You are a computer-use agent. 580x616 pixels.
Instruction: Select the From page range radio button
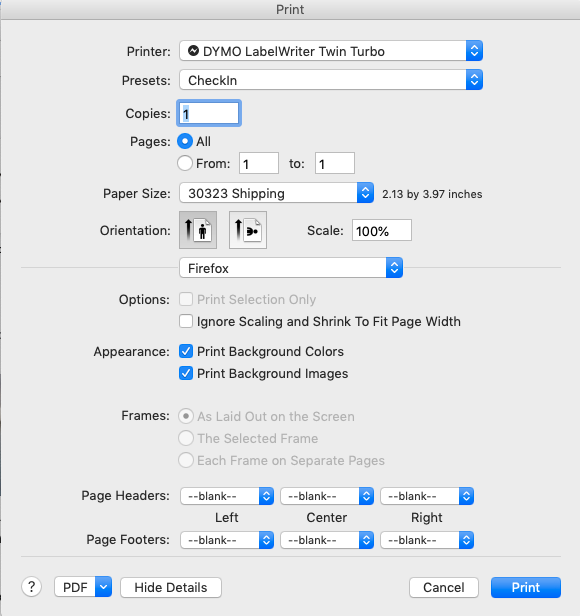tap(185, 163)
